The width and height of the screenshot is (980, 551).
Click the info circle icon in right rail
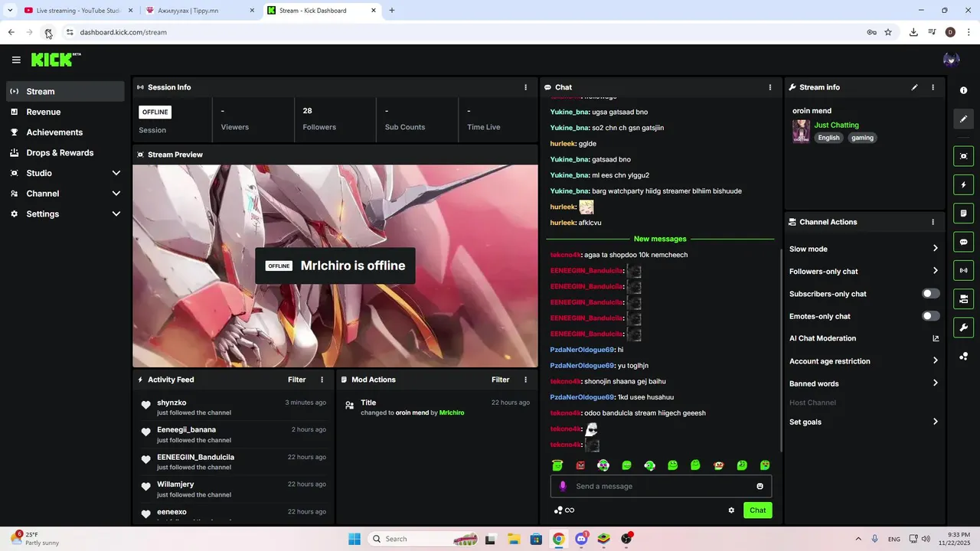(x=963, y=90)
